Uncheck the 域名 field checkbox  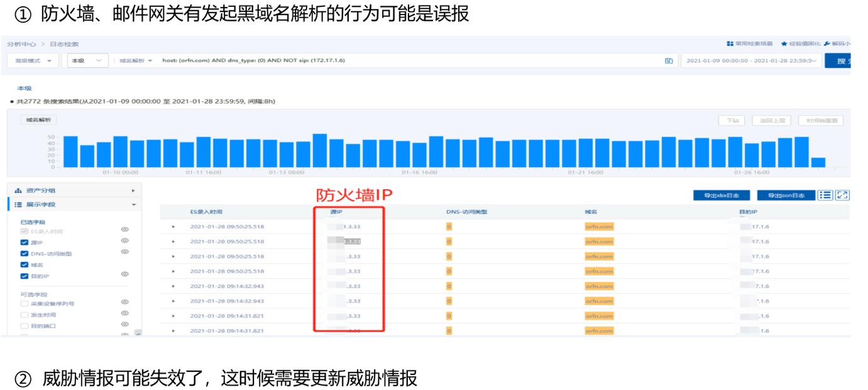25,265
